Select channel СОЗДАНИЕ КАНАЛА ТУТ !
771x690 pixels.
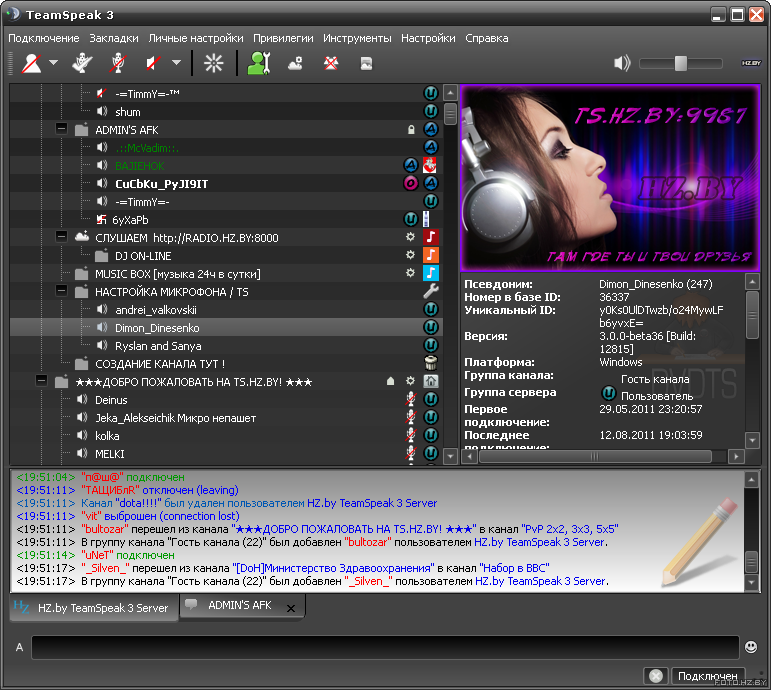tap(160, 364)
